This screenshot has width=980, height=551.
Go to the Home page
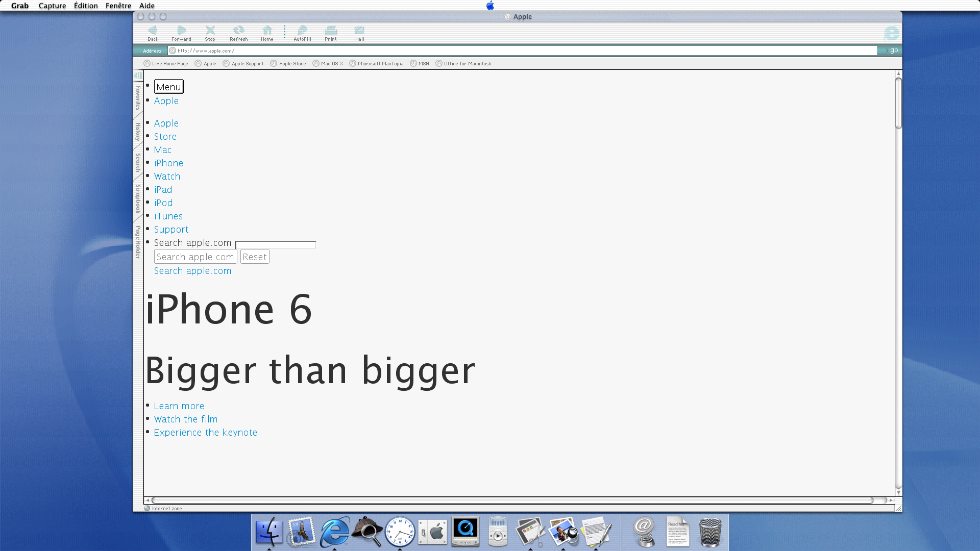click(267, 33)
